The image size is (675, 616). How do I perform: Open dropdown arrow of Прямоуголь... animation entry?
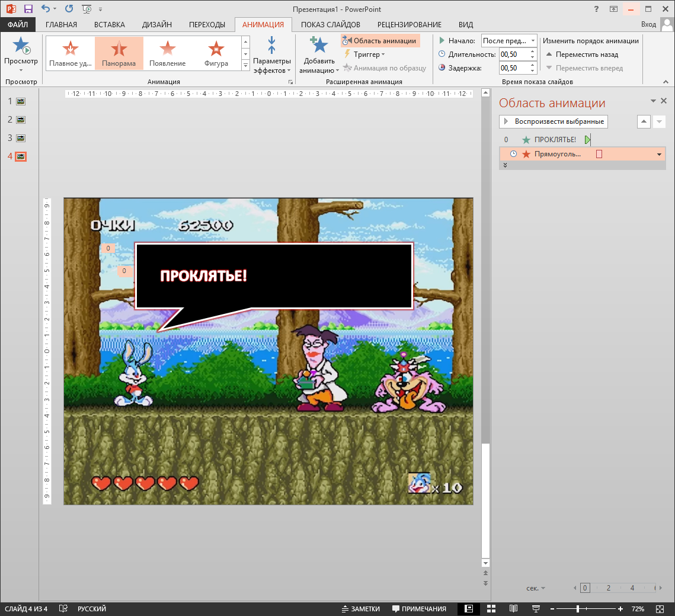coord(659,154)
